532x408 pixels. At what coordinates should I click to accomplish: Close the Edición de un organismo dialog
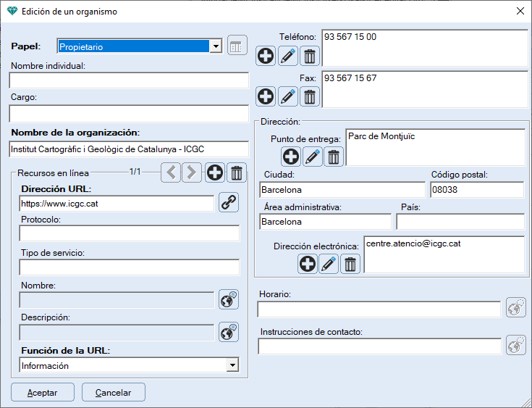click(x=520, y=11)
